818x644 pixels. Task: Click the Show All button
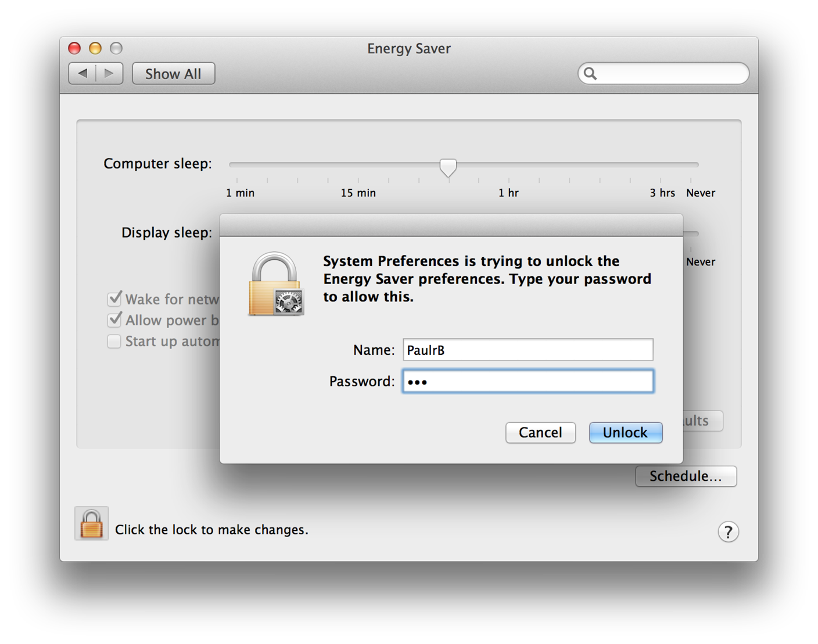(173, 73)
